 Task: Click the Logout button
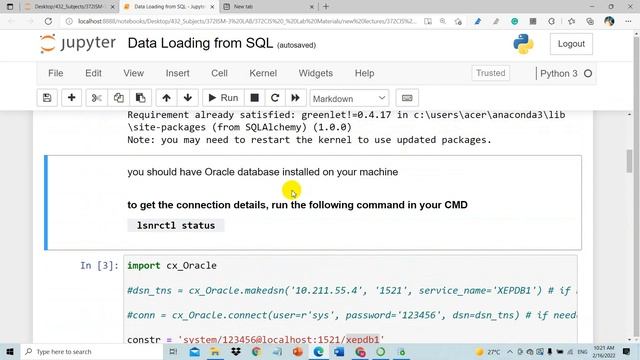click(571, 44)
